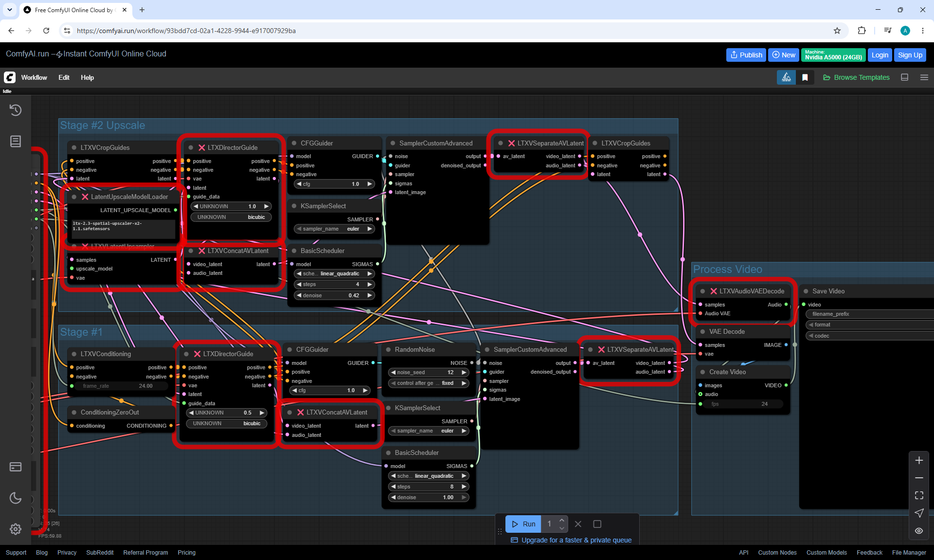Open browser extensions puzzle icon
Image resolution: width=934 pixels, height=560 pixels.
coord(862,31)
